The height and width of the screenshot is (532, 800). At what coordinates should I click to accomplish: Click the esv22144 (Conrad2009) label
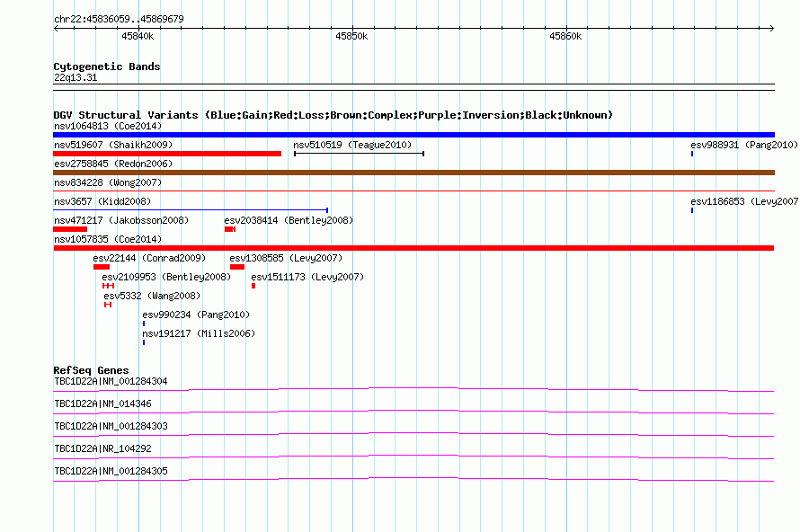pyautogui.click(x=149, y=258)
